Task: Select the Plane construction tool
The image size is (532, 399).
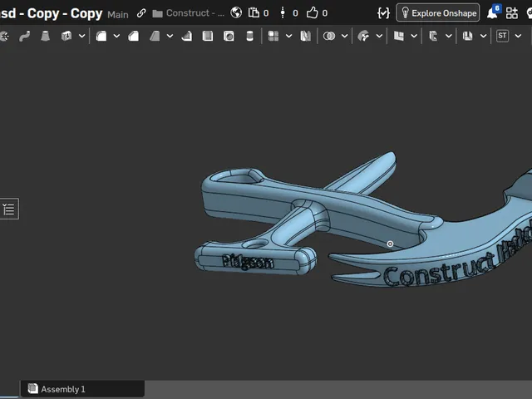Action: [399, 36]
